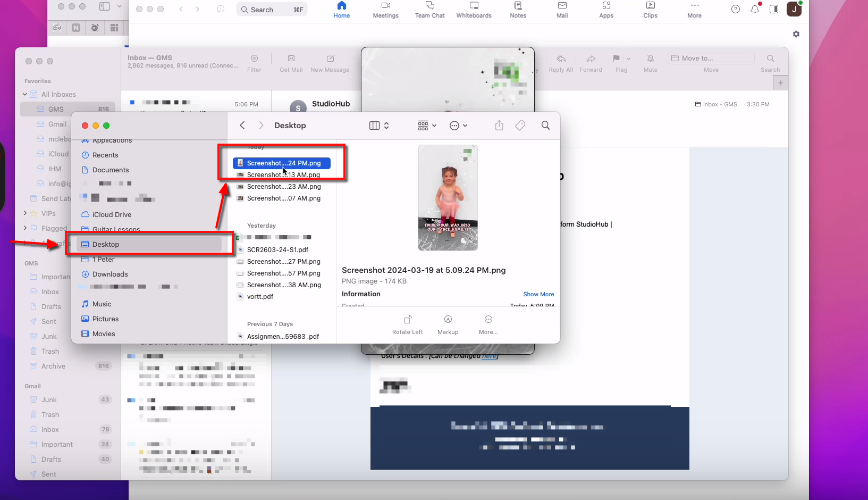
Task: Select Movies in Finder sidebar
Action: coord(104,334)
